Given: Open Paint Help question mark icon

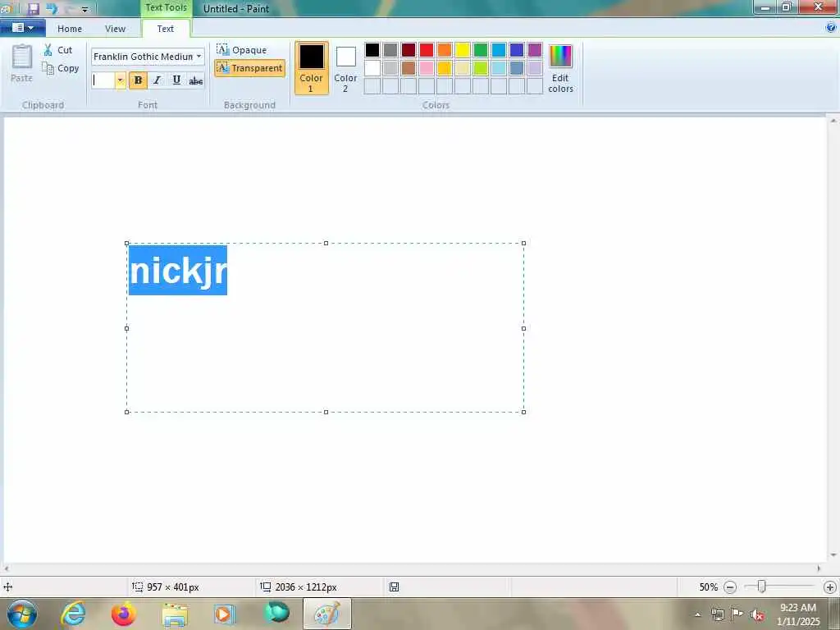Looking at the screenshot, I should tap(831, 28).
